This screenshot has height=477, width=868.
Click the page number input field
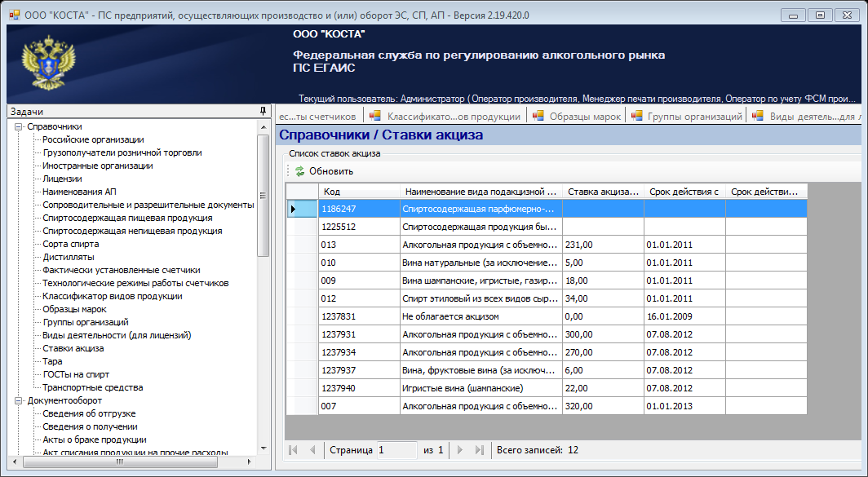click(397, 450)
